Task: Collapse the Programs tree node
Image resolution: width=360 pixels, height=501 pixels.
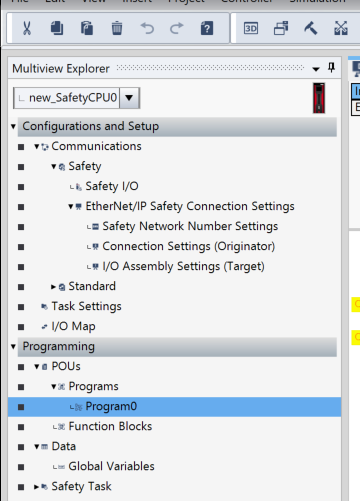Action: [54, 387]
